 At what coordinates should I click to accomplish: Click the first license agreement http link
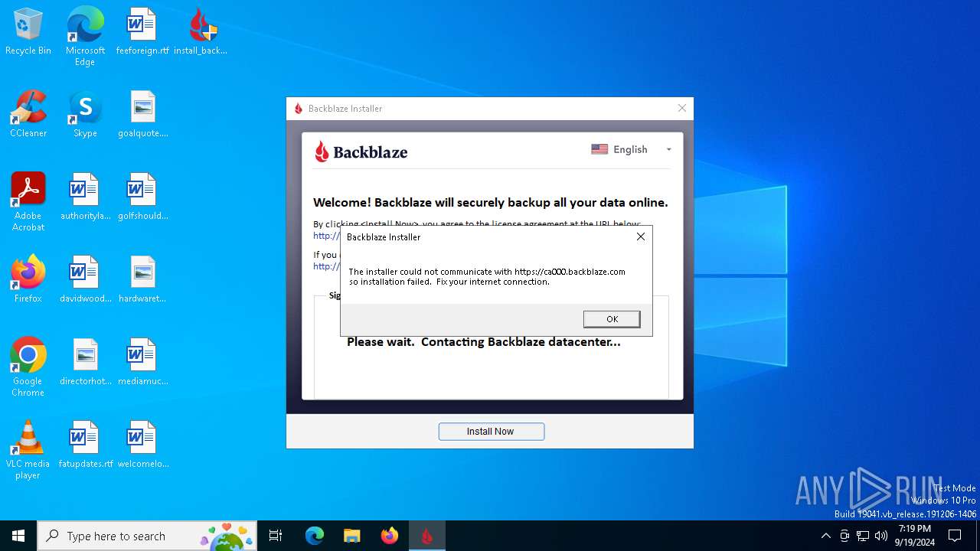click(x=327, y=236)
